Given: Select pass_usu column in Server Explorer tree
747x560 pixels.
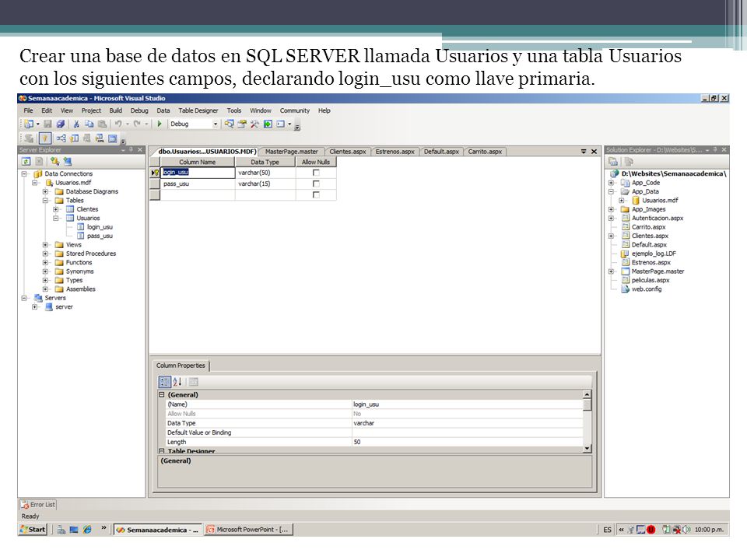Looking at the screenshot, I should click(100, 236).
